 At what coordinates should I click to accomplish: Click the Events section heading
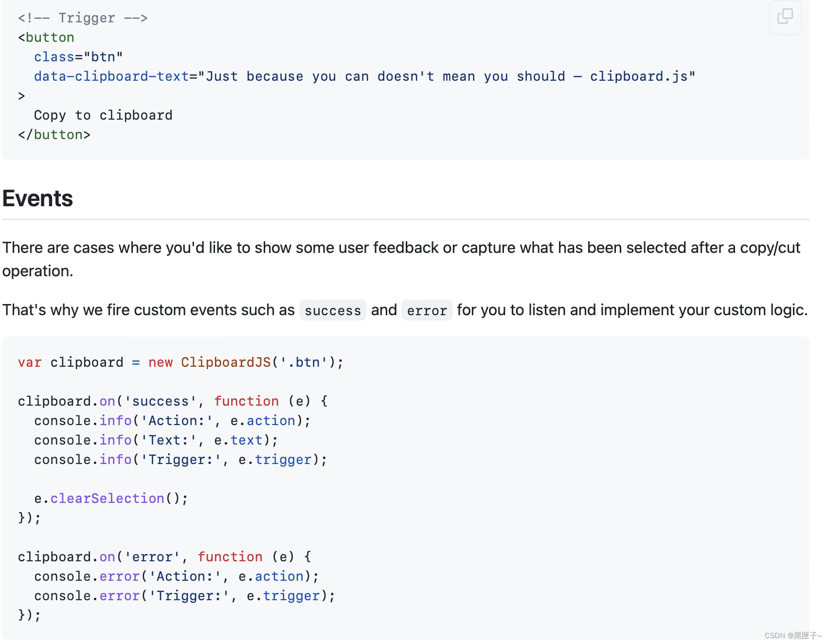37,198
